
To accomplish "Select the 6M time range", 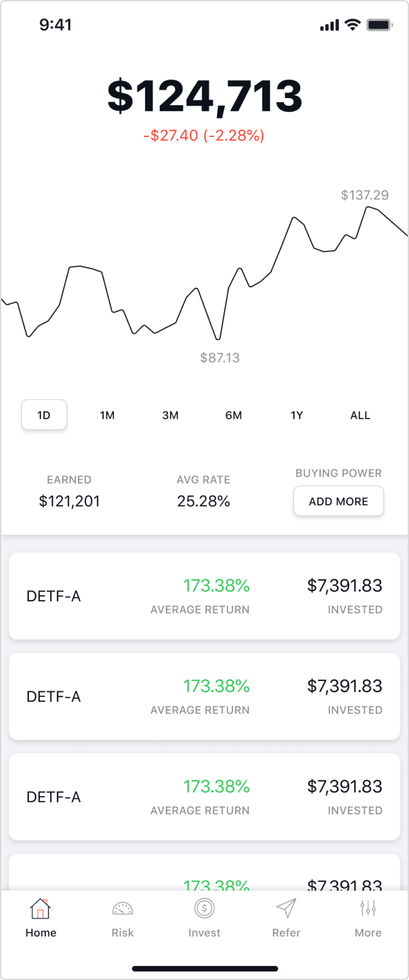I will 233,415.
